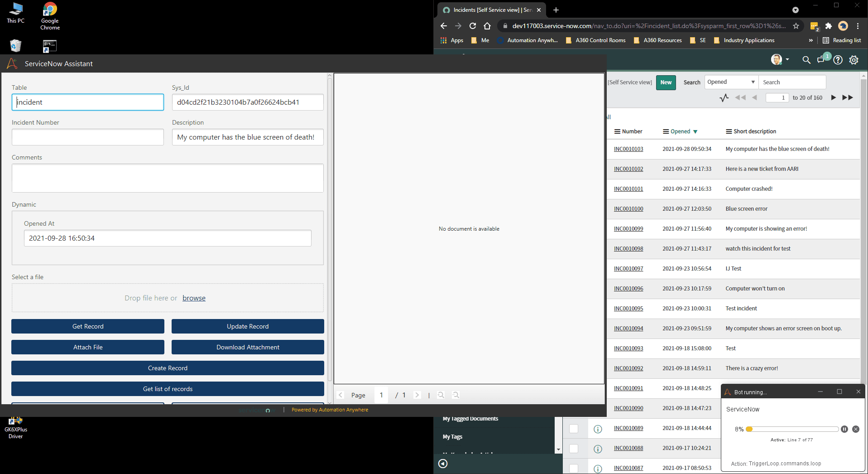Open ServiceNow settings gear
The height and width of the screenshot is (474, 868).
(x=854, y=60)
